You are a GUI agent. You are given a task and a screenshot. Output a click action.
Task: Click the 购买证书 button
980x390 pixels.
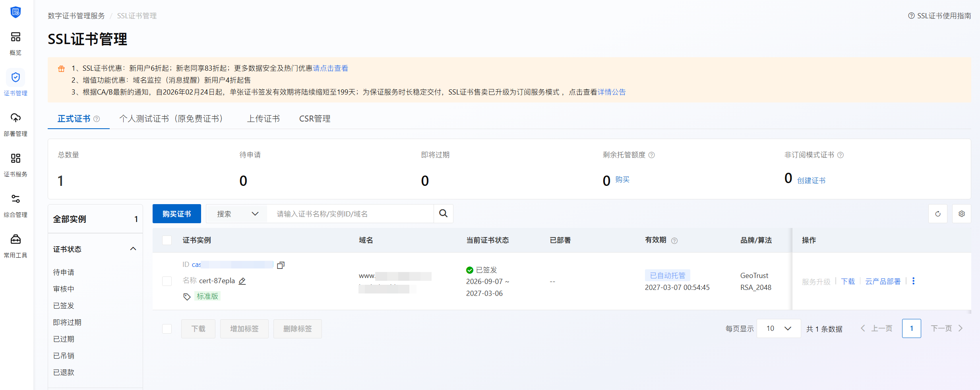tap(177, 214)
